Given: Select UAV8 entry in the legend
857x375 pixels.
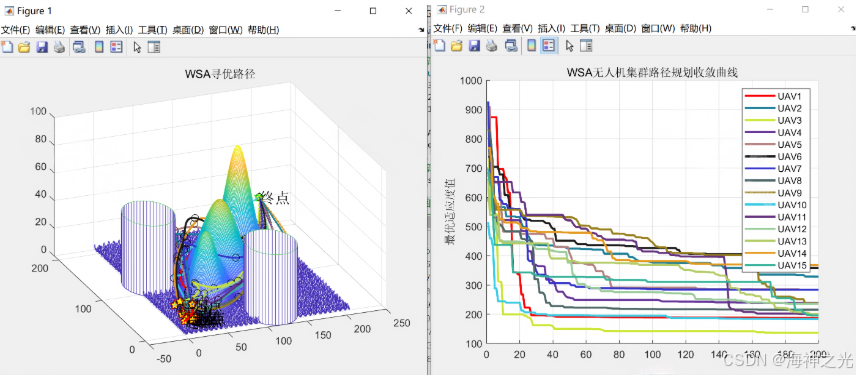Looking at the screenshot, I should [777, 181].
